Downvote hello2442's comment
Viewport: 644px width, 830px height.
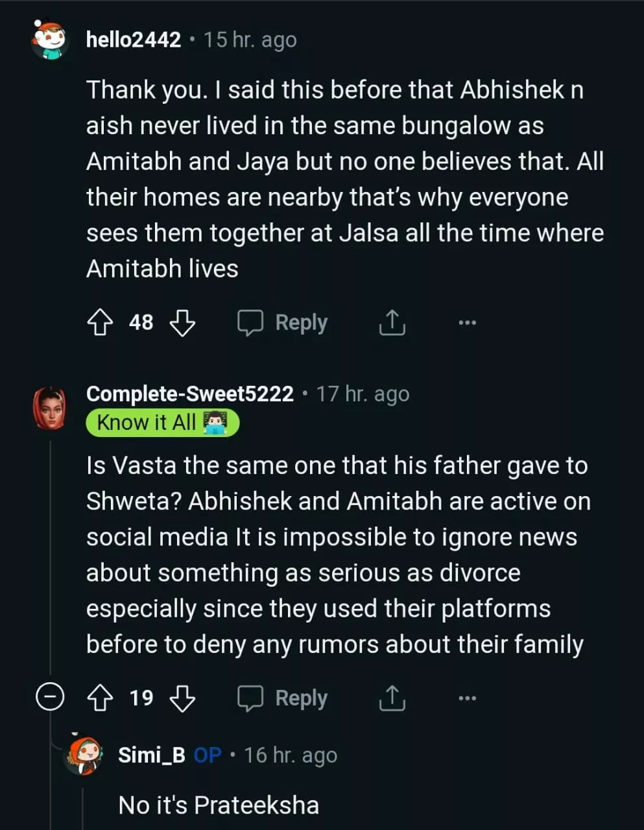point(182,322)
